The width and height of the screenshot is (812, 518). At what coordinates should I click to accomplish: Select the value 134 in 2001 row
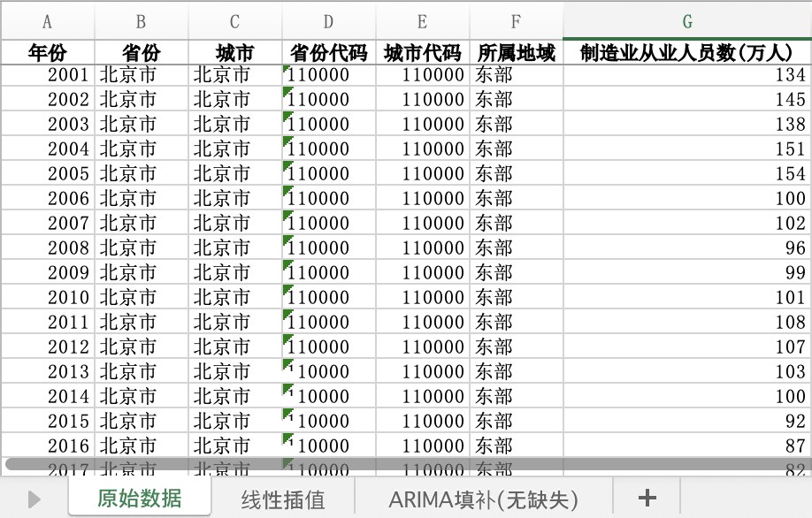tap(687, 75)
